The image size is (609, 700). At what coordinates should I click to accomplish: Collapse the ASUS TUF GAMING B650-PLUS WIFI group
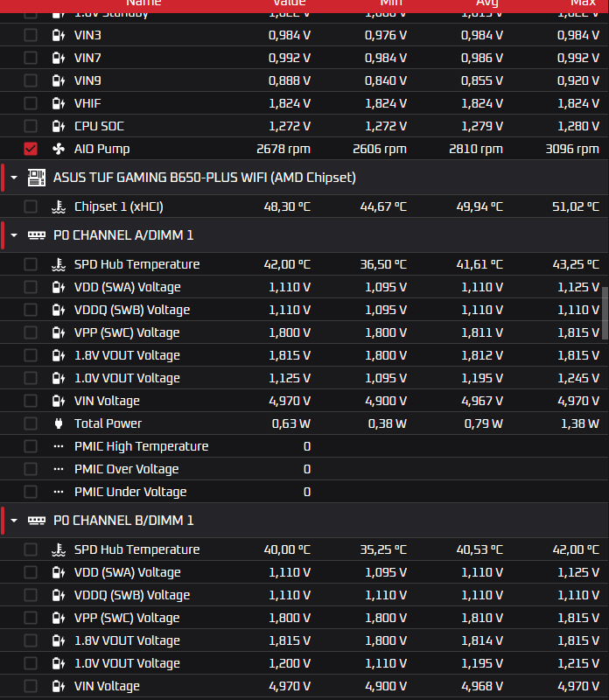pyautogui.click(x=14, y=178)
